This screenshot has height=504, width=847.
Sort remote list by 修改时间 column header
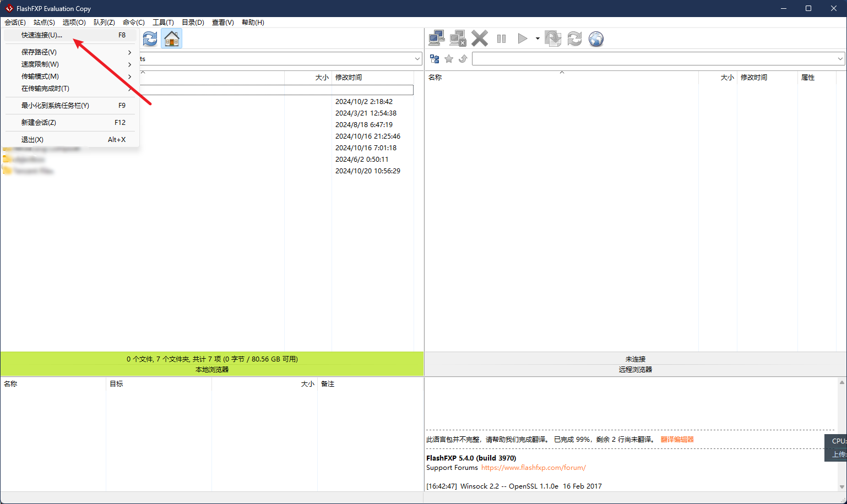pos(753,78)
